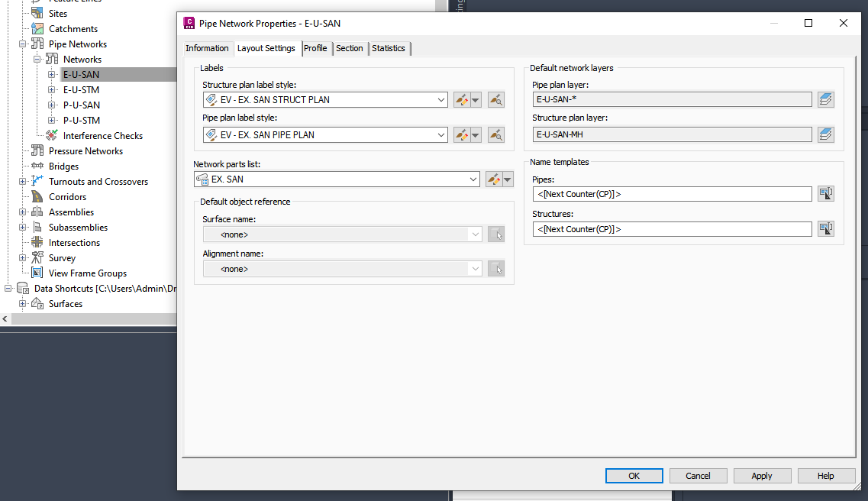Expand the E-U-STM network node
The image size is (868, 501).
click(51, 89)
